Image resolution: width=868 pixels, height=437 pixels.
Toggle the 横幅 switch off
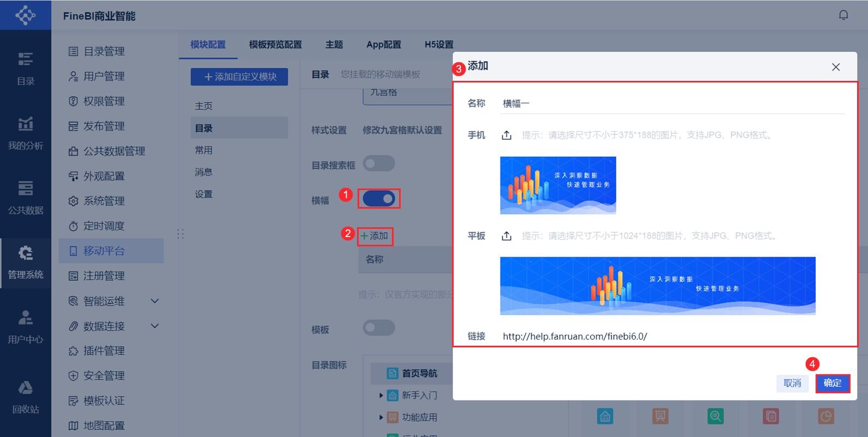(x=379, y=199)
